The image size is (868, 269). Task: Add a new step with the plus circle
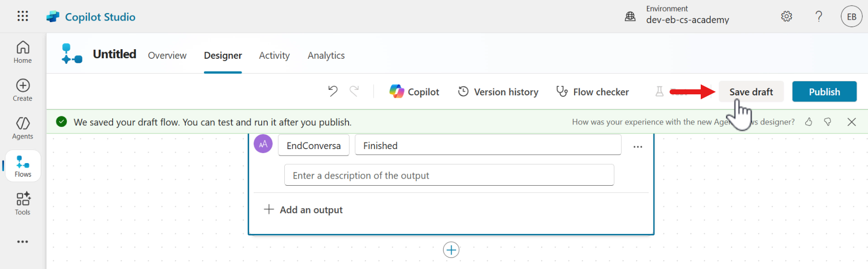[x=451, y=250]
